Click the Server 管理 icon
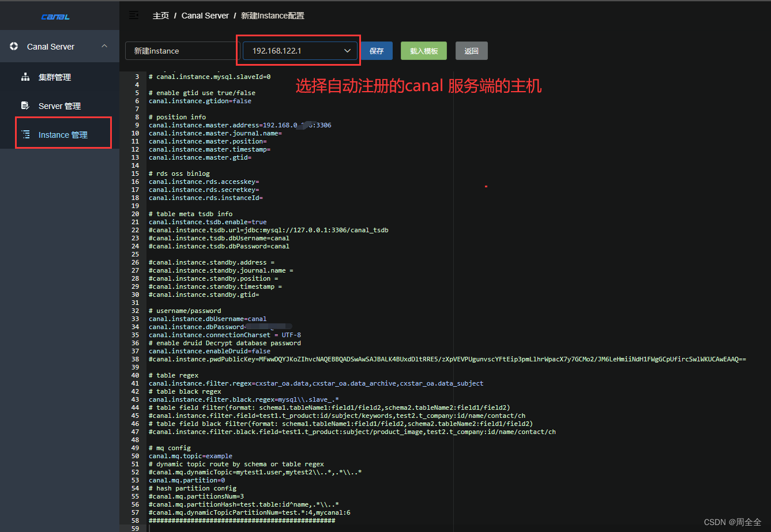 (x=25, y=105)
